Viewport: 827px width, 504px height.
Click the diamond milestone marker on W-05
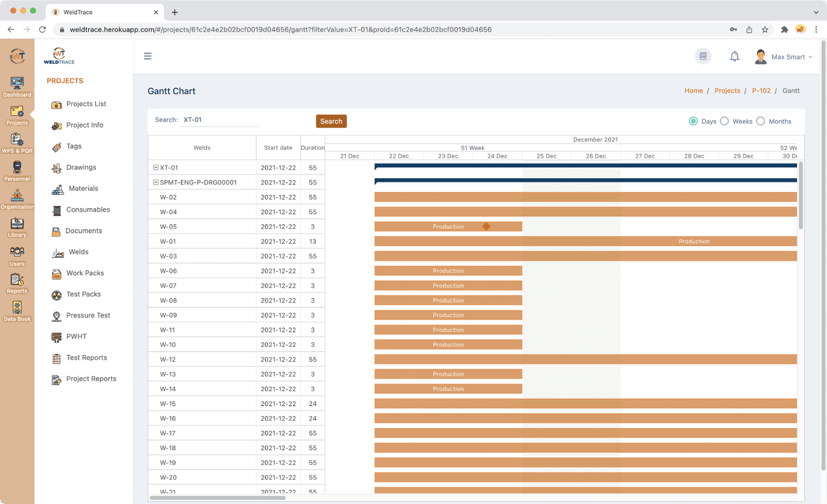[486, 226]
